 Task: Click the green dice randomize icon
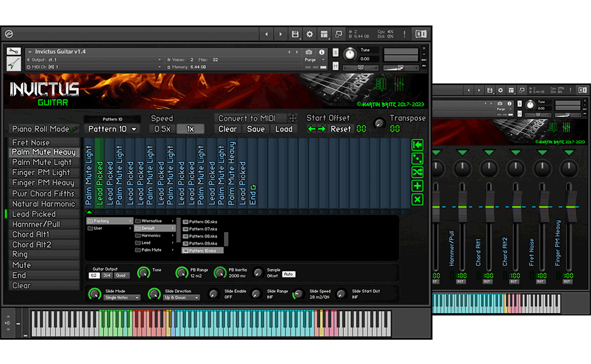point(417,158)
